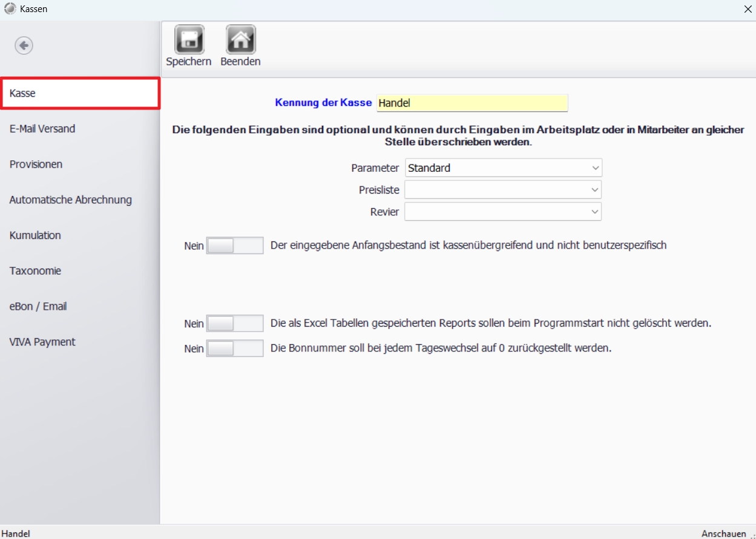
Task: Close the Kassen window
Action: coord(747,8)
